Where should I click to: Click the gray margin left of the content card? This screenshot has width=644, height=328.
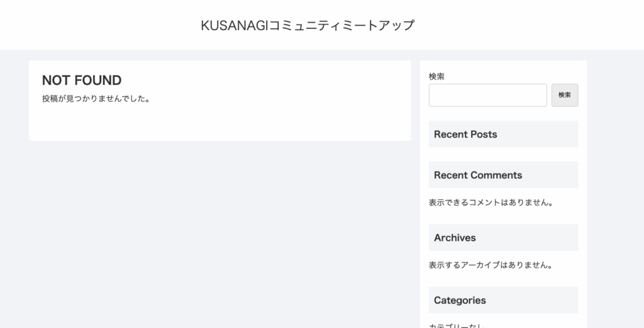point(14,189)
